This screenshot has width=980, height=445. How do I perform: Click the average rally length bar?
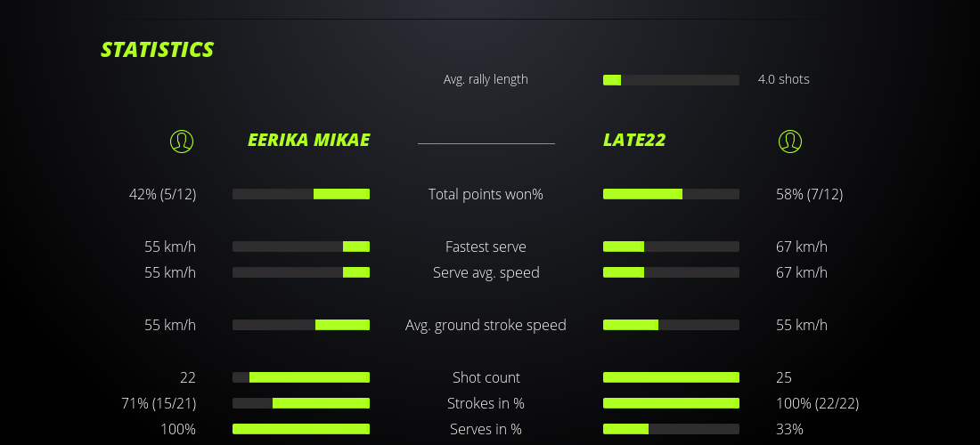click(x=671, y=80)
